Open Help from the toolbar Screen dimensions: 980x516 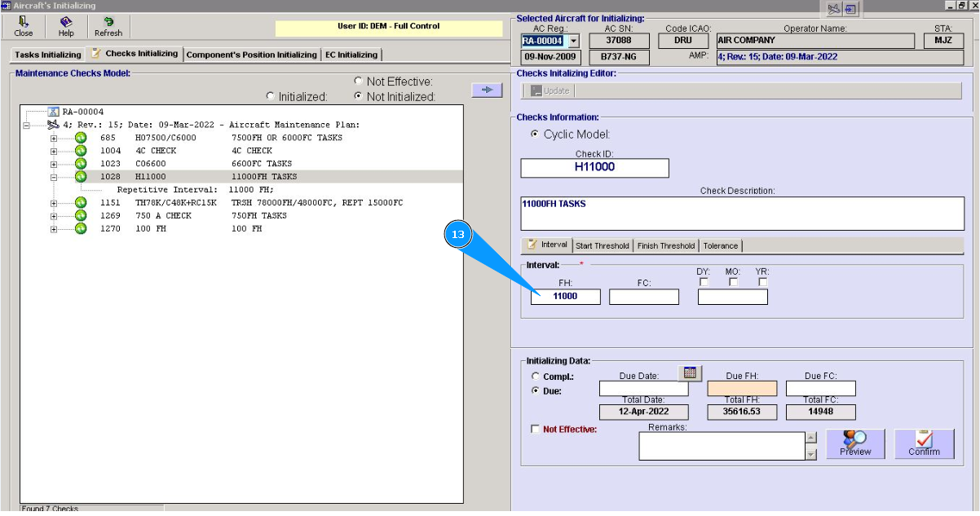(66, 27)
